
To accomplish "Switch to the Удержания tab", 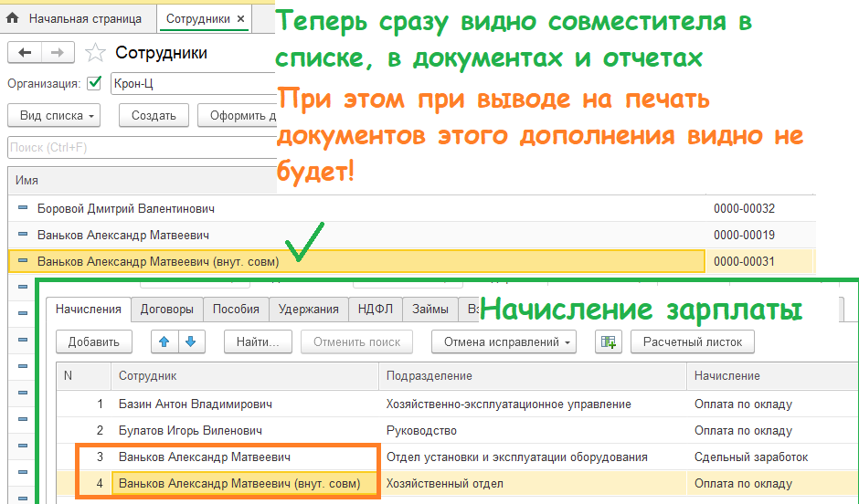I will 309,310.
